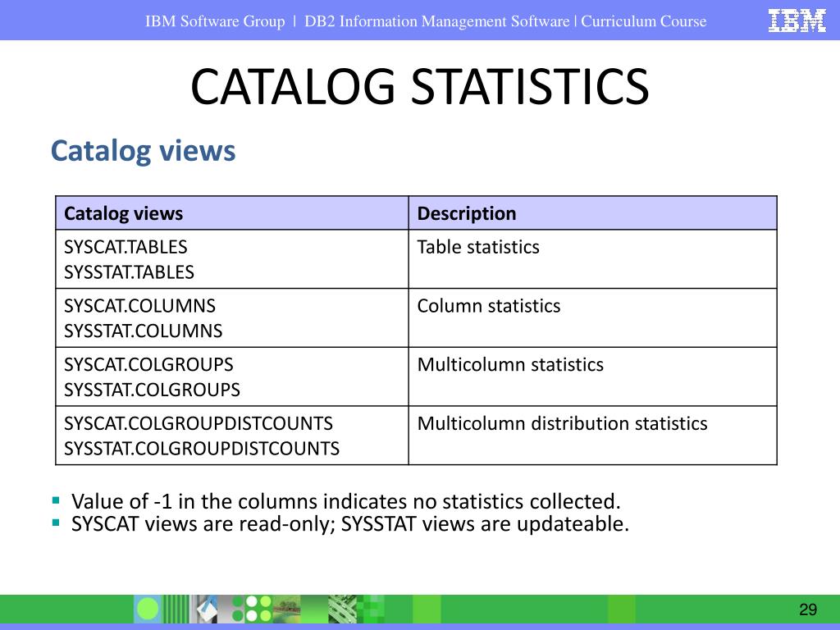Select the SYSCAT.COLUMNS entry
Image resolution: width=840 pixels, height=630 pixels.
point(139,306)
